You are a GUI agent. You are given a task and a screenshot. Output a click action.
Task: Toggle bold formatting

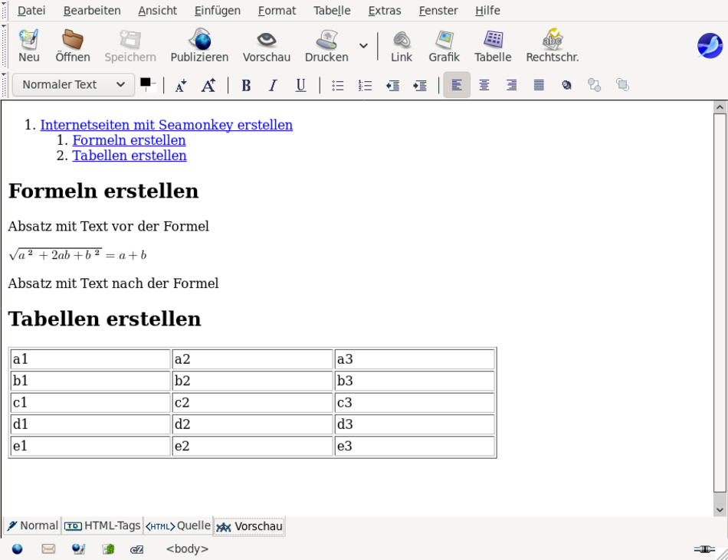[x=246, y=85]
